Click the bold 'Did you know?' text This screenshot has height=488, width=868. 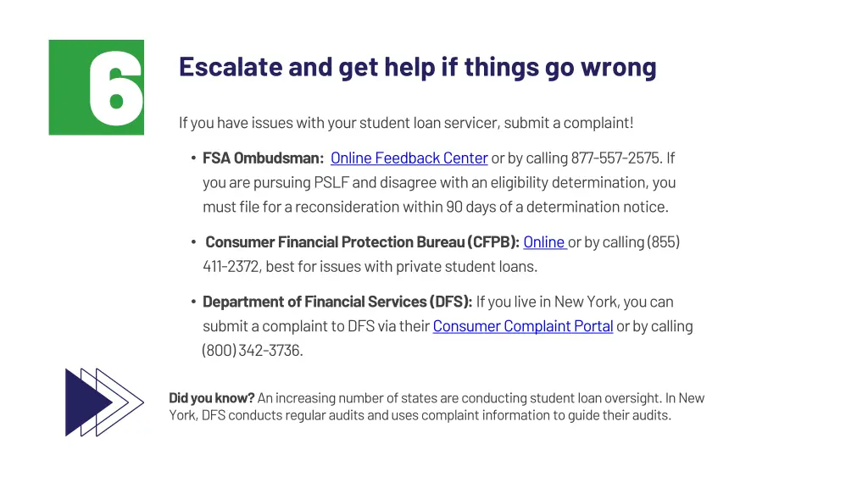(212, 398)
